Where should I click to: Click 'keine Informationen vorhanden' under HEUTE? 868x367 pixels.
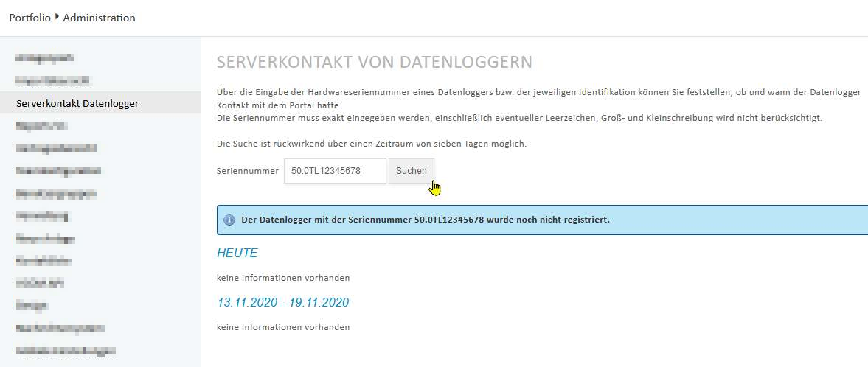click(282, 278)
